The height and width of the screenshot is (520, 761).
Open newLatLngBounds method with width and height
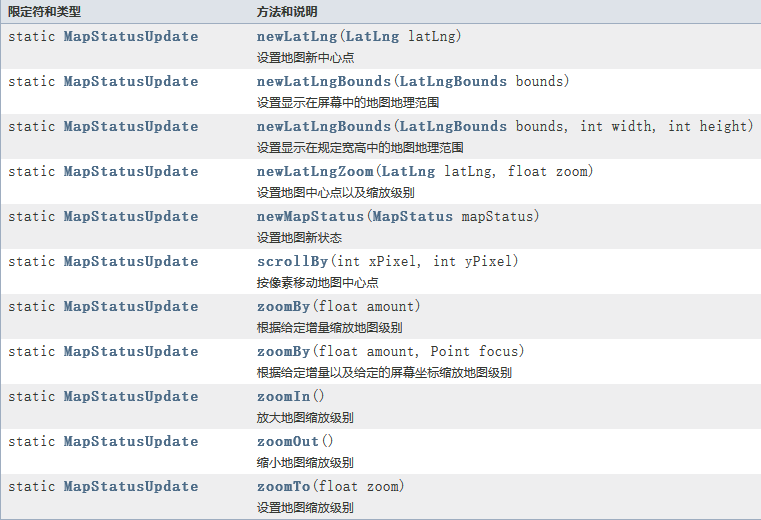tap(324, 127)
